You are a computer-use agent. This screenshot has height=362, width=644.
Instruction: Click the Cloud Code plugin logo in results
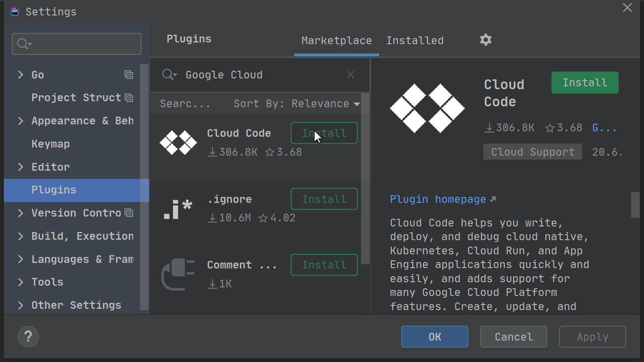click(x=178, y=142)
